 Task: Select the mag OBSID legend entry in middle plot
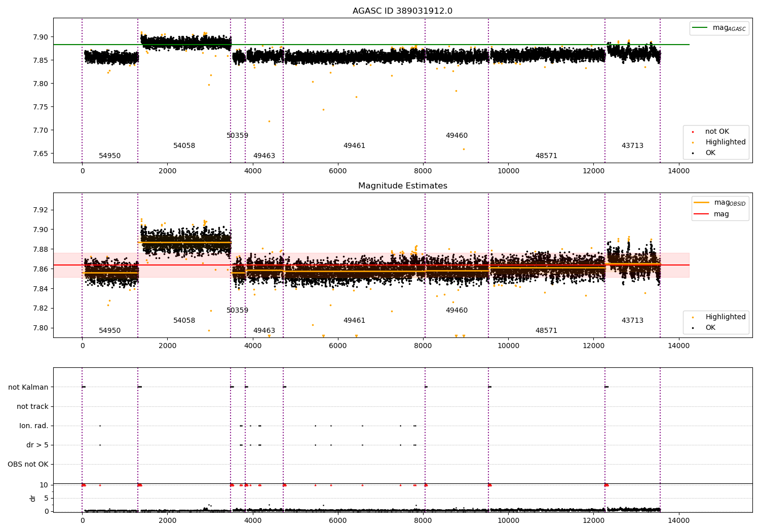719,203
